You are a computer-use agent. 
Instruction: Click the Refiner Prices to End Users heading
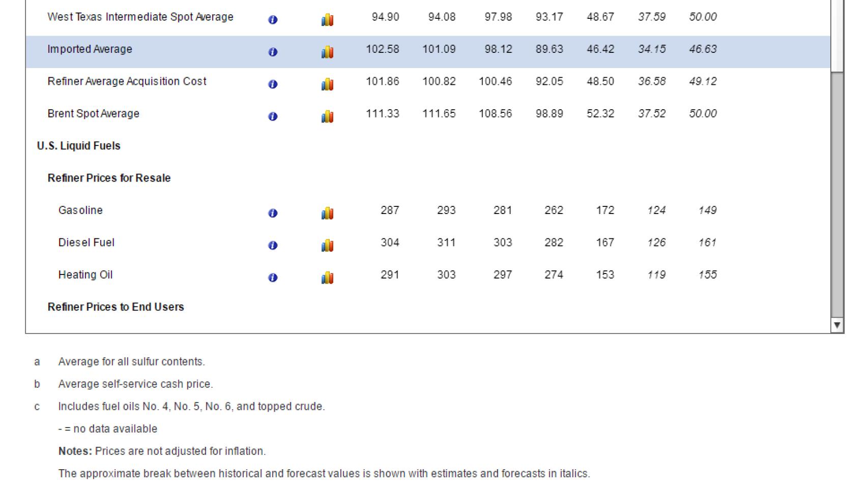pyautogui.click(x=115, y=307)
